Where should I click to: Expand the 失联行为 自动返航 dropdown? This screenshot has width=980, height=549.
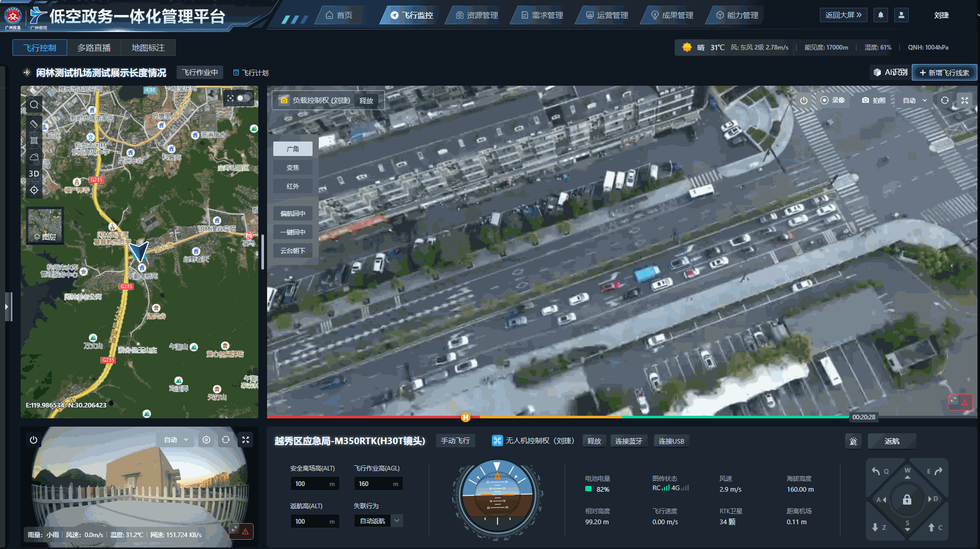[x=397, y=521]
